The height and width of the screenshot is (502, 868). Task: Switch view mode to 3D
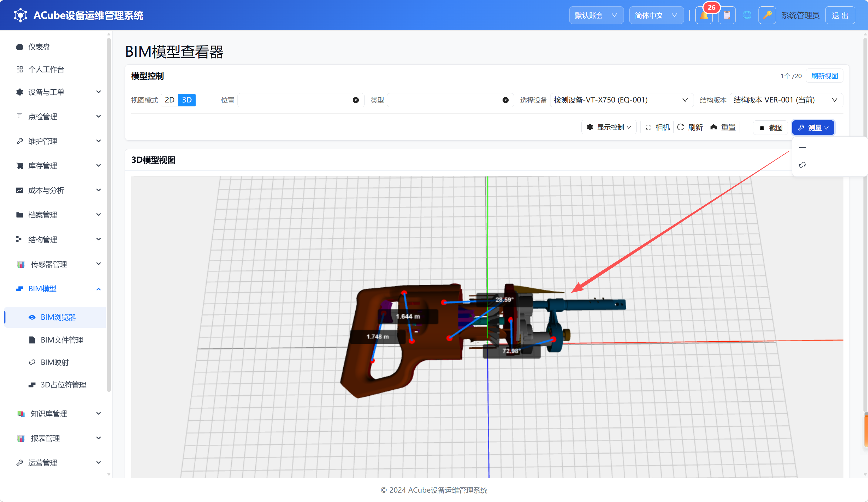[x=187, y=100]
